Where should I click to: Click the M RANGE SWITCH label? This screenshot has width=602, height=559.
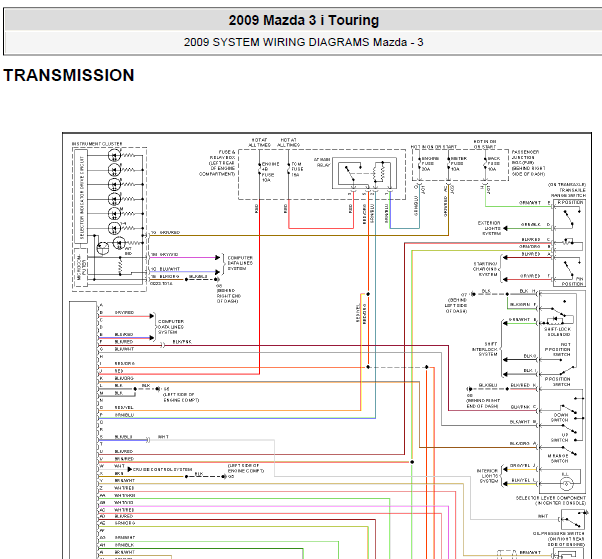click(x=559, y=458)
